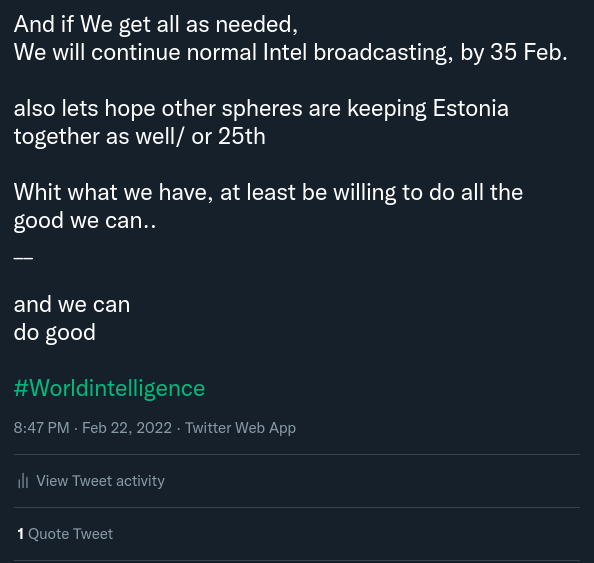This screenshot has width=594, height=563.
Task: Click the line 'and we can'
Action: point(72,305)
